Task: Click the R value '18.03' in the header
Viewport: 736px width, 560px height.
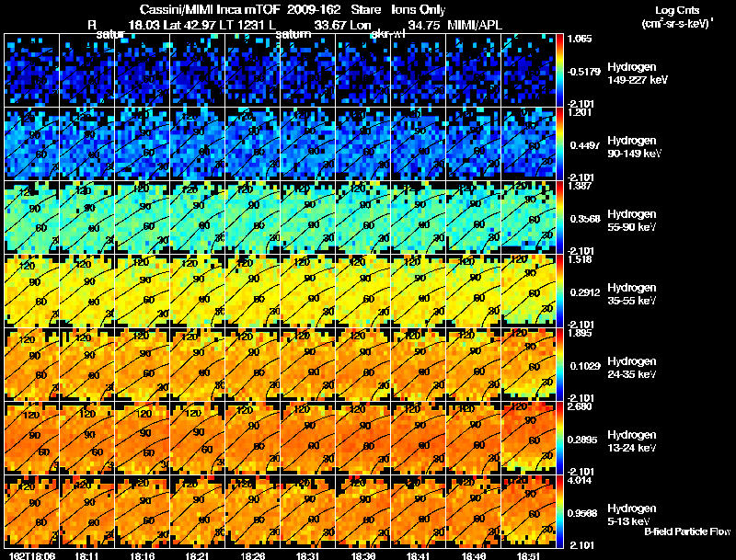Action: 144,26
